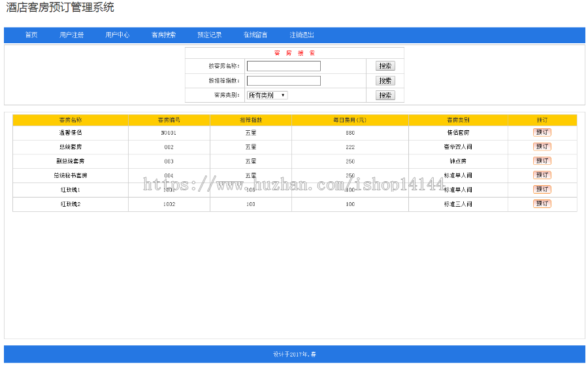588x365 pixels.
Task: Click 标准单人间 in the 总统秘书套房 row
Action: point(458,175)
